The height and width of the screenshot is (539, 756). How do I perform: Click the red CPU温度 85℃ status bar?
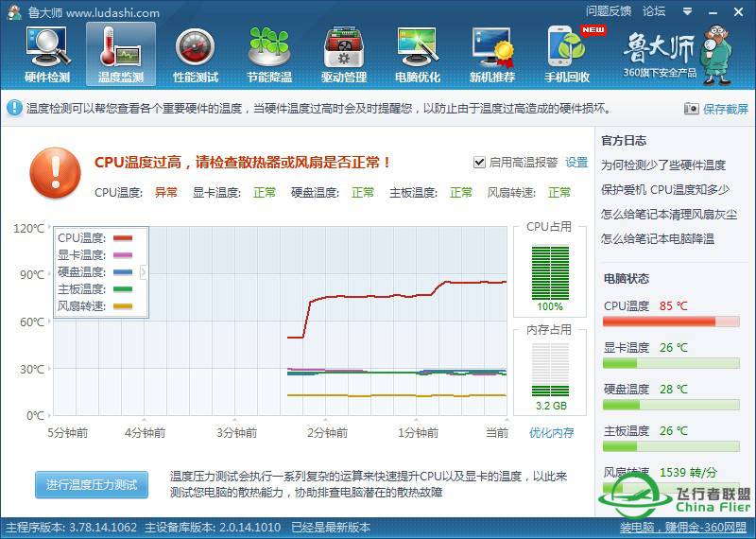pos(671,322)
